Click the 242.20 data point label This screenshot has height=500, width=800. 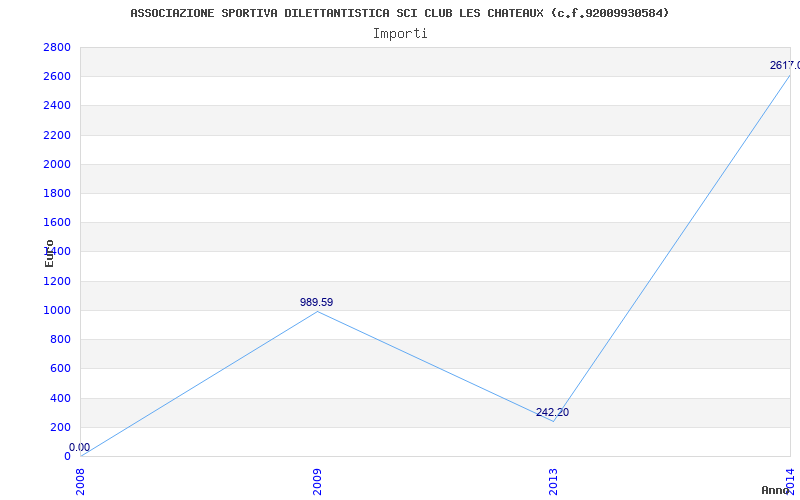[x=552, y=412]
